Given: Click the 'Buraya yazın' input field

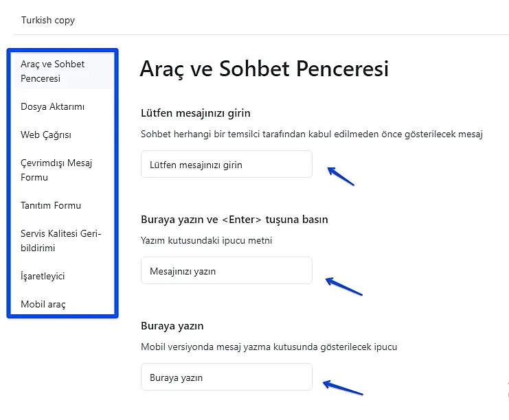Looking at the screenshot, I should pos(226,377).
